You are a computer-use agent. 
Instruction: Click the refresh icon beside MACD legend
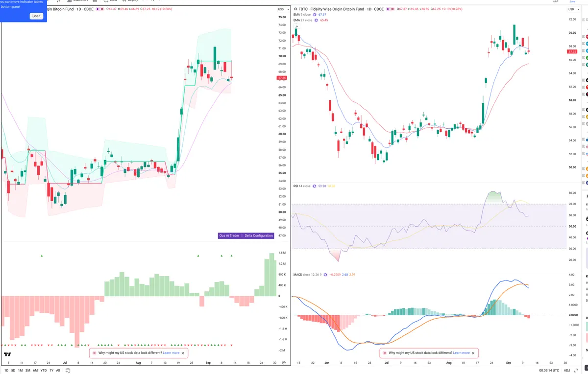coord(324,275)
